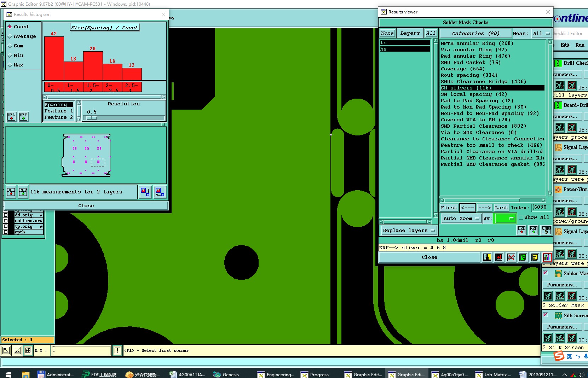Click the histogram bar with count 42
The image size is (588, 378).
pyautogui.click(x=54, y=58)
